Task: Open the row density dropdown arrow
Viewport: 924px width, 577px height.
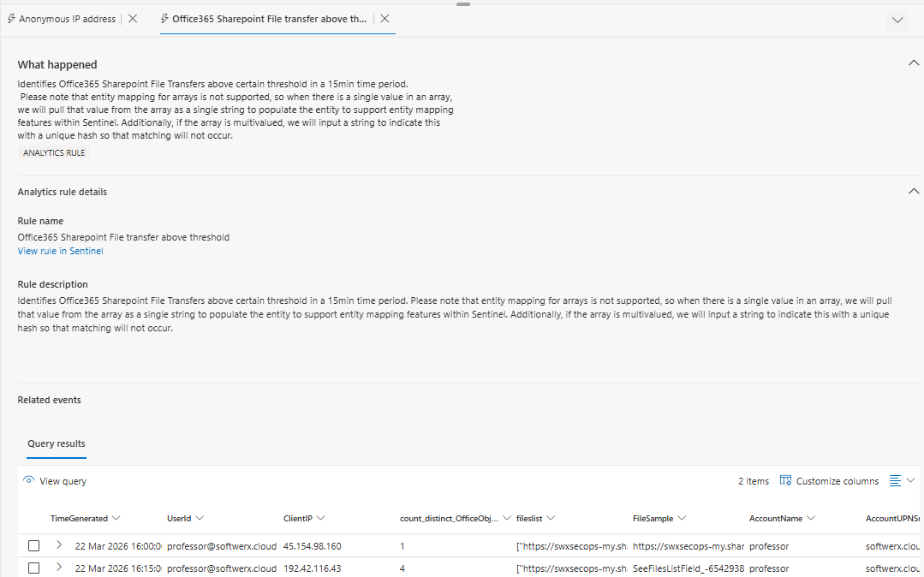Action: (910, 480)
